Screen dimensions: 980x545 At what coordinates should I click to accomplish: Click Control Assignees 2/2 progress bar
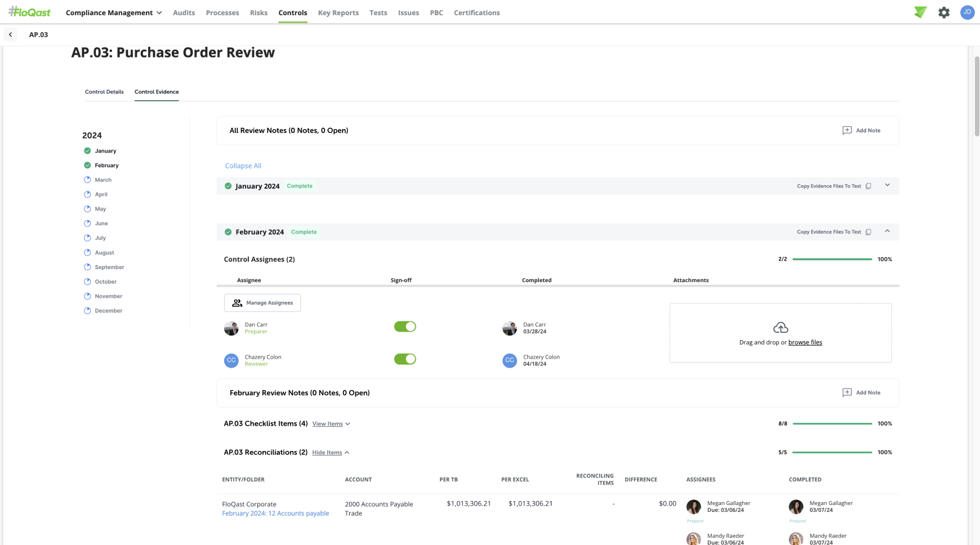[x=832, y=260]
